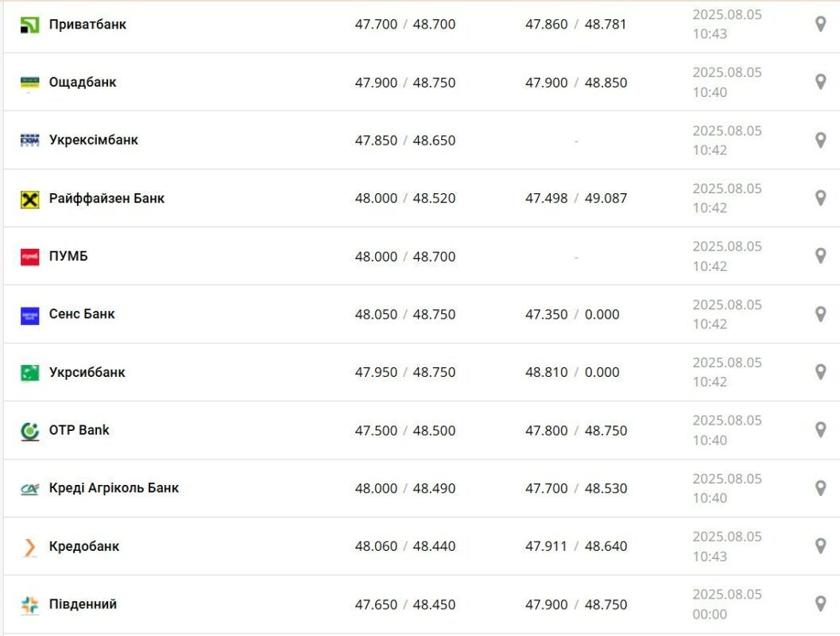Screen dimensions: 840x636
Task: Show map pin for Кредобанк
Action: pyautogui.click(x=820, y=546)
